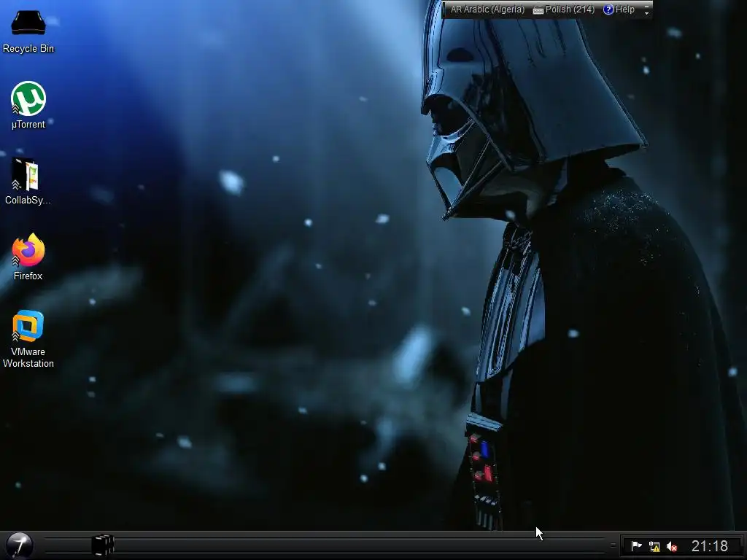Click the Show desktop strip beside the clock

(x=743, y=545)
